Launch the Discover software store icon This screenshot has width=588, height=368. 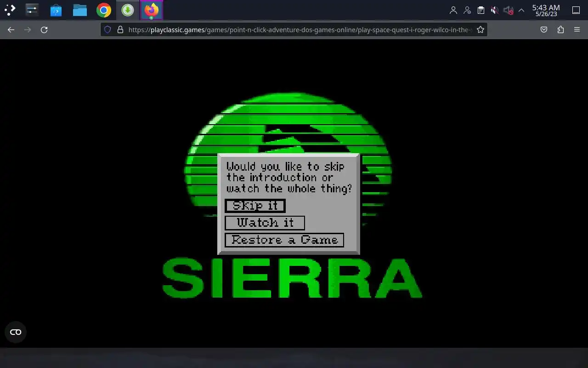[x=56, y=10]
